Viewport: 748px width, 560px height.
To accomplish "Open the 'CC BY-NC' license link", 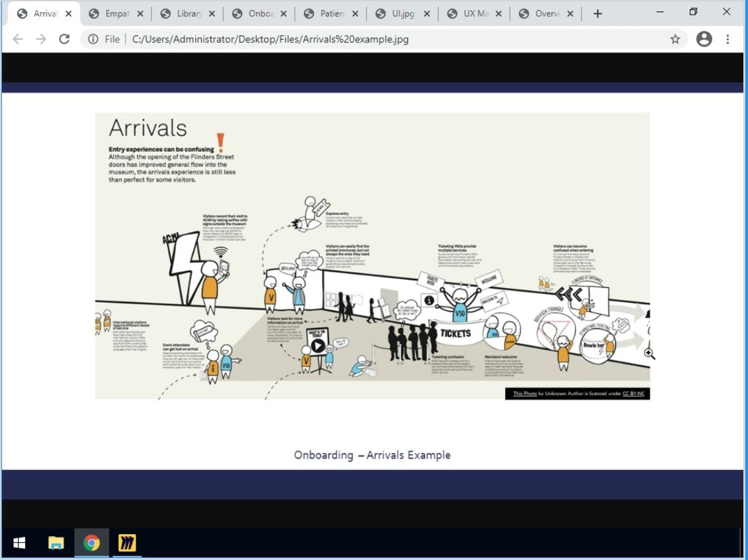I will pos(633,393).
